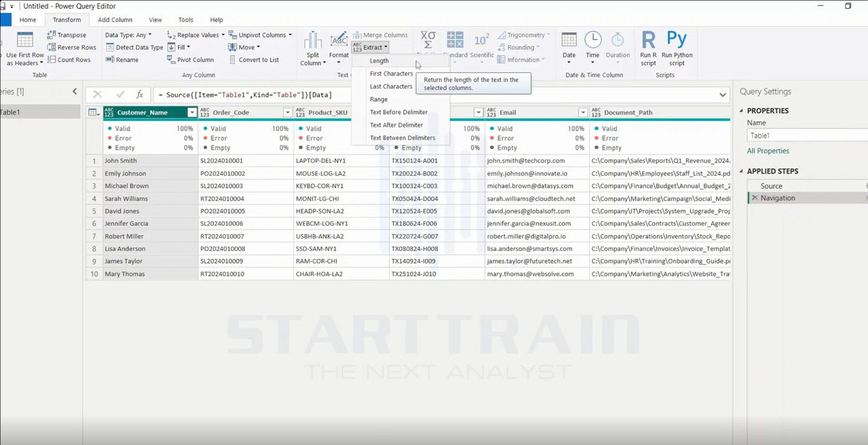Open the View ribbon tab
The width and height of the screenshot is (868, 445).
point(155,20)
